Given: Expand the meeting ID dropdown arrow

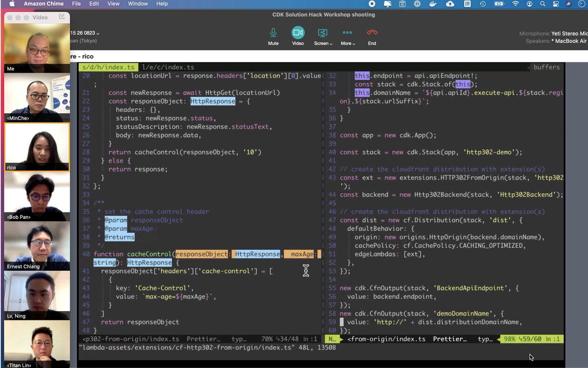Looking at the screenshot, I should pyautogui.click(x=98, y=33).
